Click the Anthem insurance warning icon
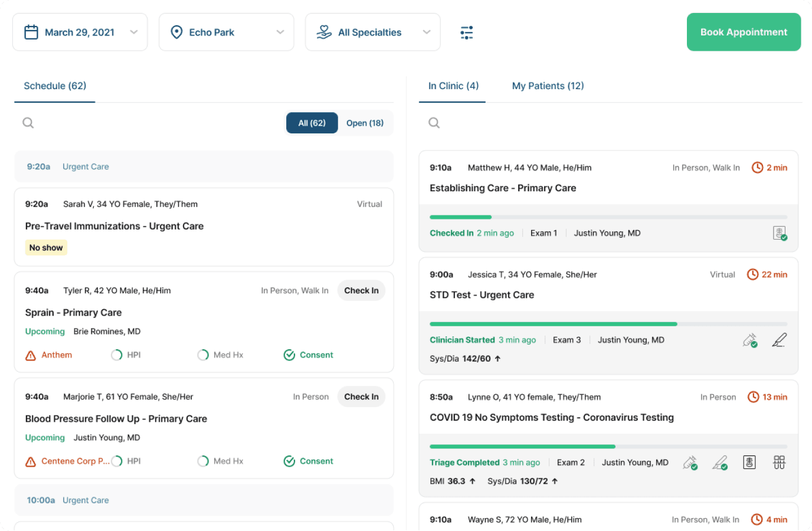Viewport: 812px width, 531px height. [31, 355]
